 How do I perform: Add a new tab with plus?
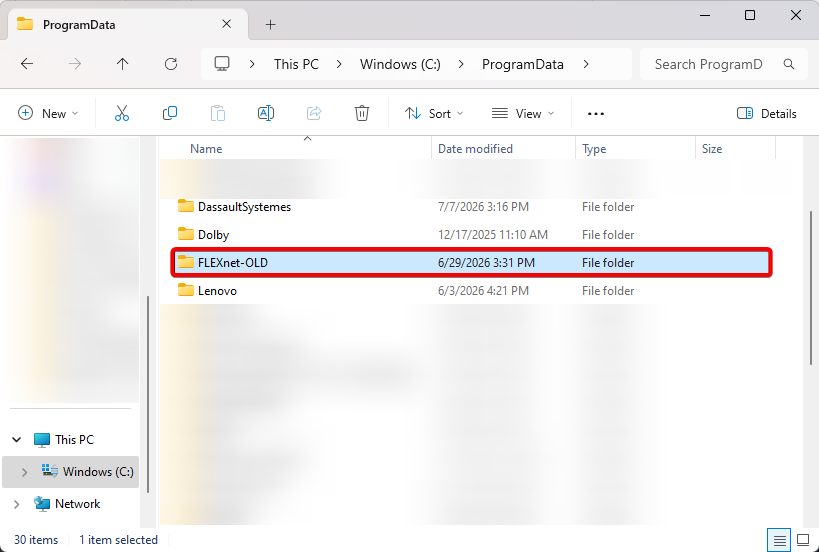[270, 25]
